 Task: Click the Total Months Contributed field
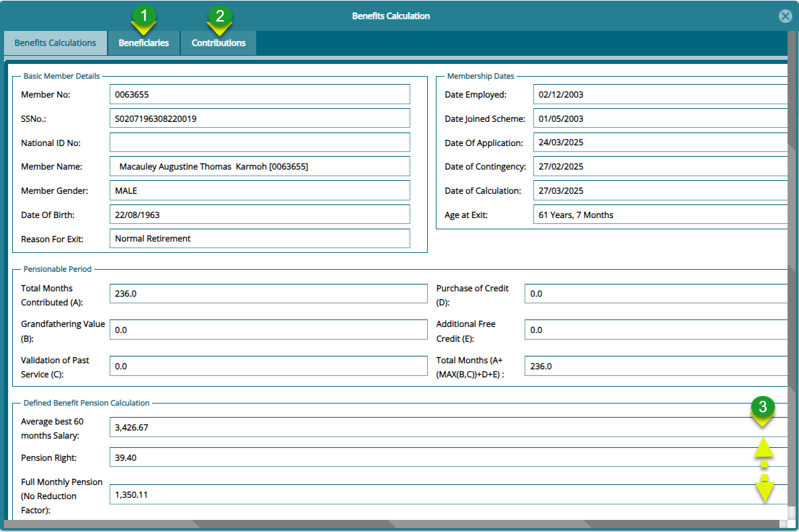(268, 293)
